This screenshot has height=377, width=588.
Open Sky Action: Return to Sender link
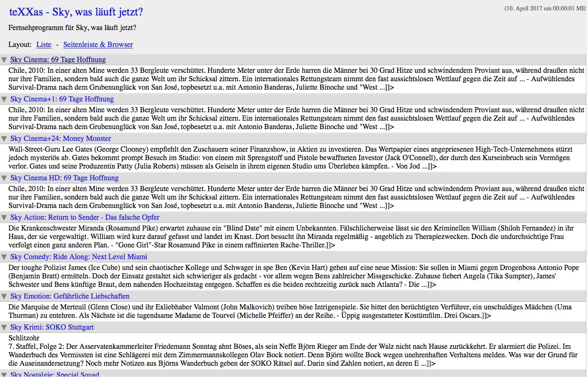85,217
